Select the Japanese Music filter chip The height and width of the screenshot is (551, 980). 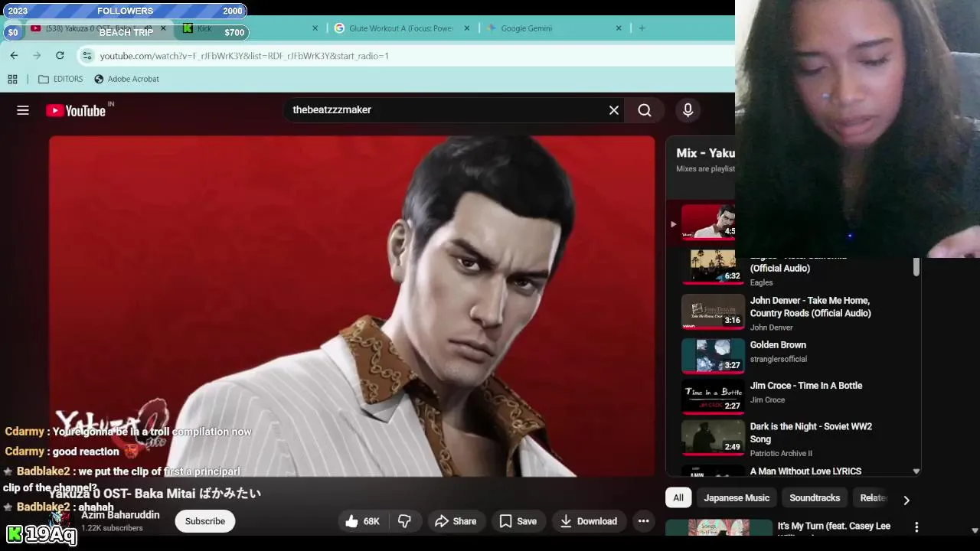[x=737, y=497]
